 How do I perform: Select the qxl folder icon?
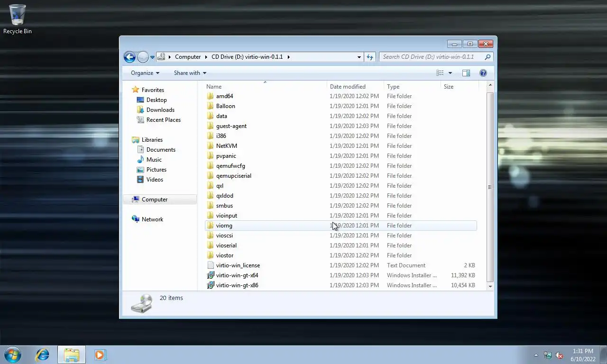point(211,186)
